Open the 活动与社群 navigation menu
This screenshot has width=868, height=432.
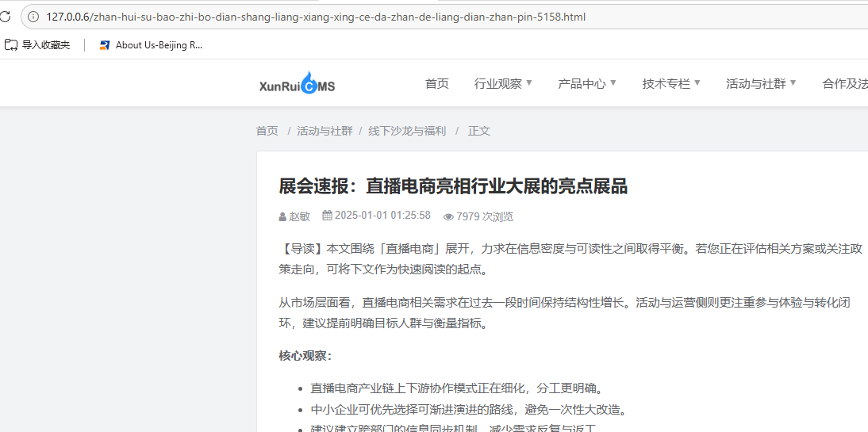[x=755, y=83]
